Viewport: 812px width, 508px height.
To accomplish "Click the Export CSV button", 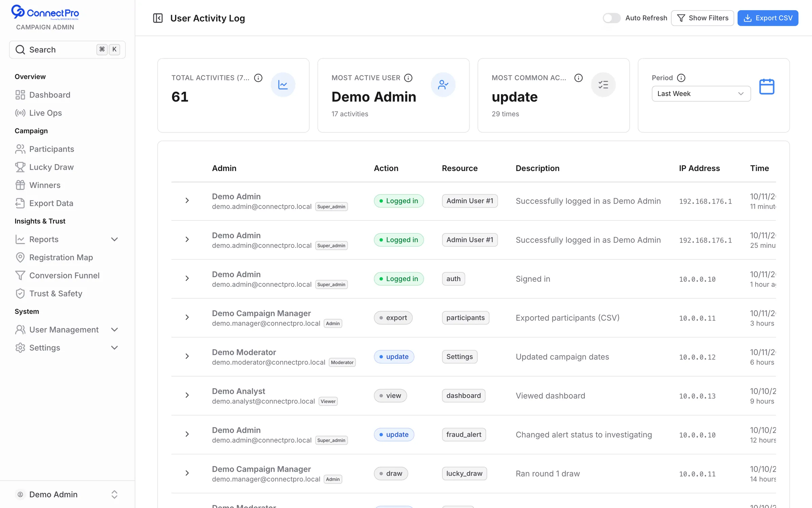I will pyautogui.click(x=768, y=18).
